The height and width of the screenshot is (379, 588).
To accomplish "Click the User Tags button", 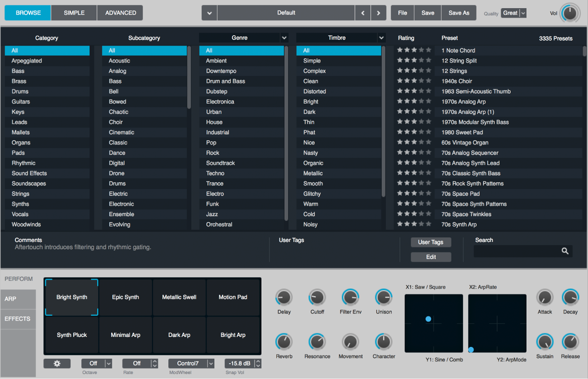I will click(x=431, y=242).
